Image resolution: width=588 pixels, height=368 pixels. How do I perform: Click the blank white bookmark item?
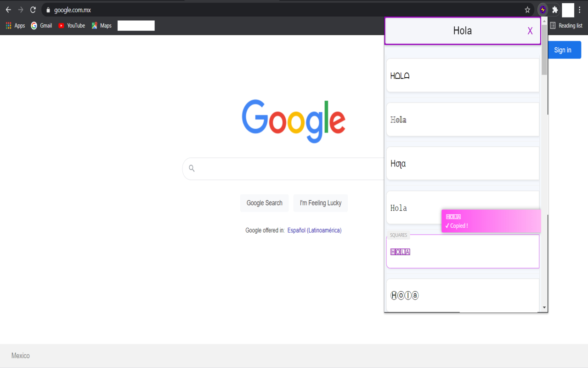pyautogui.click(x=136, y=26)
